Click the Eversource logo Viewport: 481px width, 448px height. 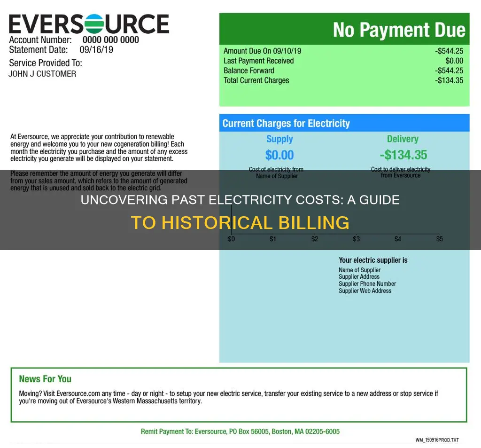(89, 24)
